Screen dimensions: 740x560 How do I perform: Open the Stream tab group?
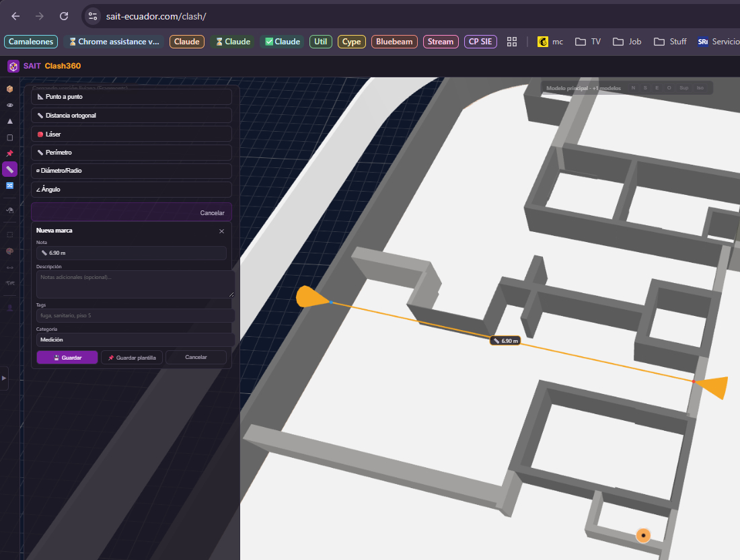441,42
